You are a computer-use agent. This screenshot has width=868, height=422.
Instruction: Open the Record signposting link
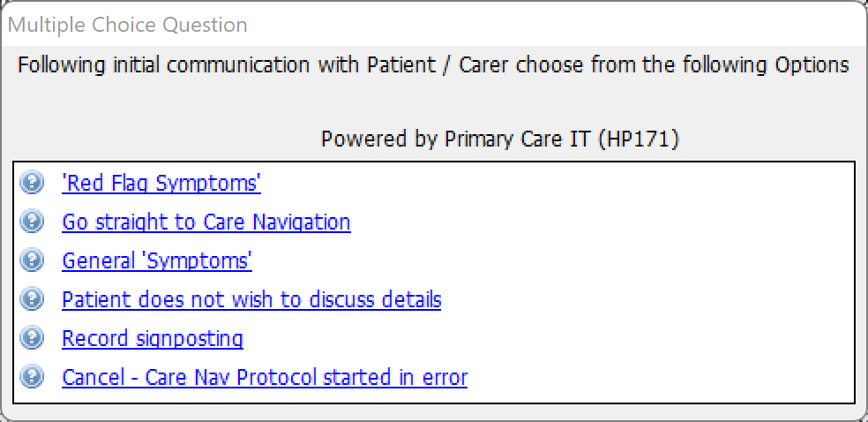click(x=153, y=338)
